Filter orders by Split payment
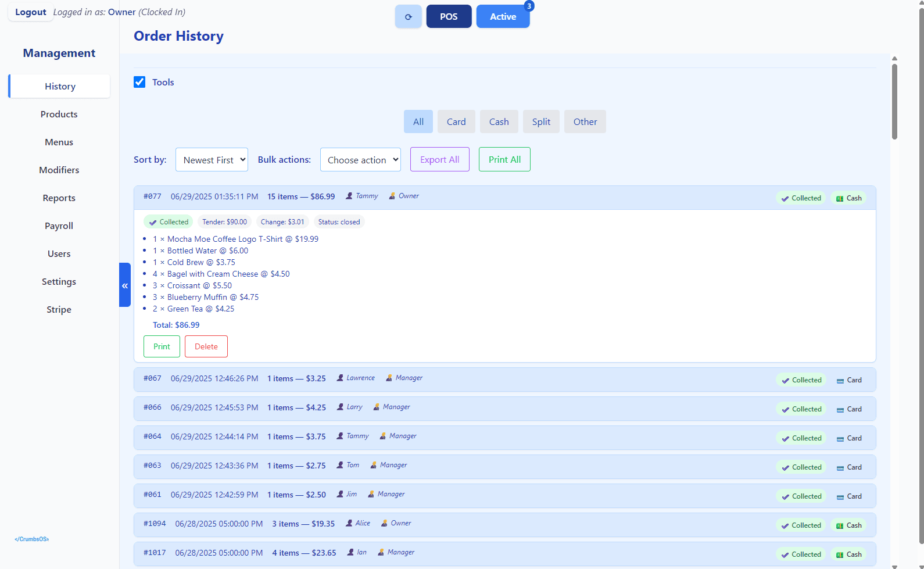The image size is (924, 569). [541, 122]
